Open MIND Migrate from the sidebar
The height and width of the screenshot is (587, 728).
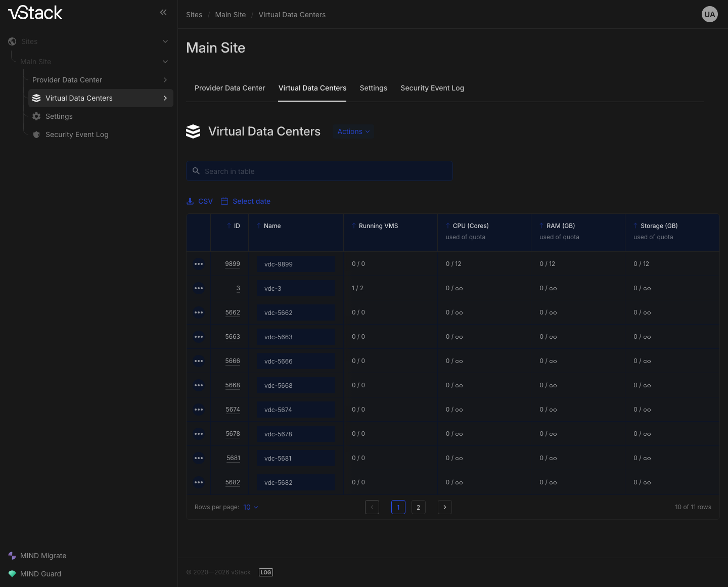(x=37, y=556)
